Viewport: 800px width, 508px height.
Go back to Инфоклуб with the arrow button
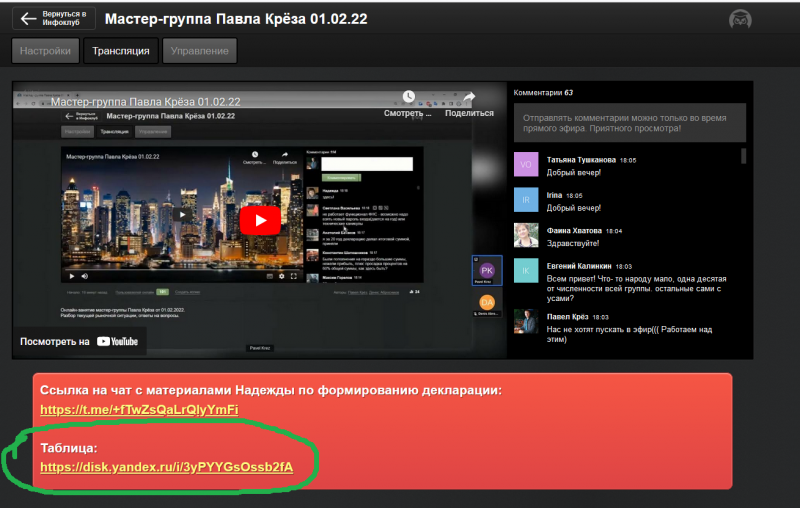click(54, 18)
